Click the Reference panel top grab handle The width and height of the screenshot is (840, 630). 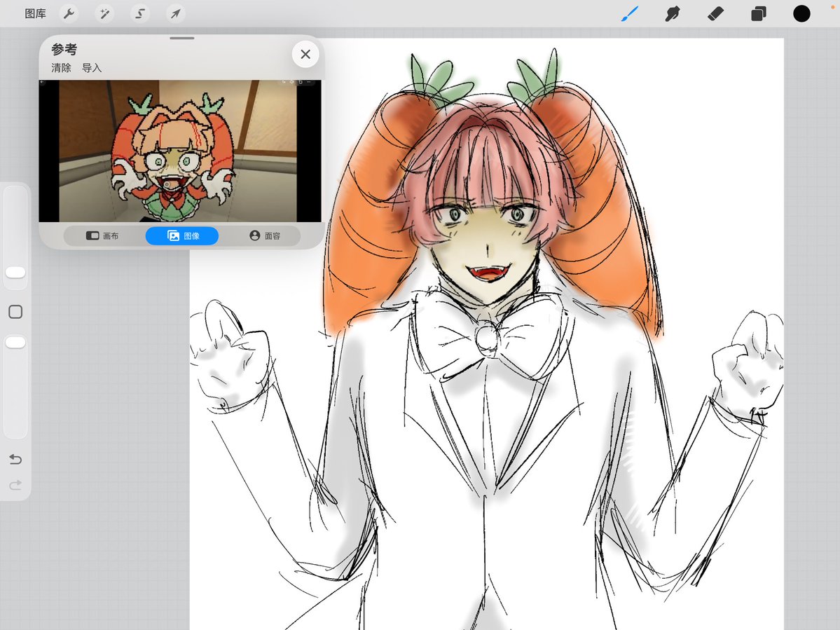[x=182, y=38]
